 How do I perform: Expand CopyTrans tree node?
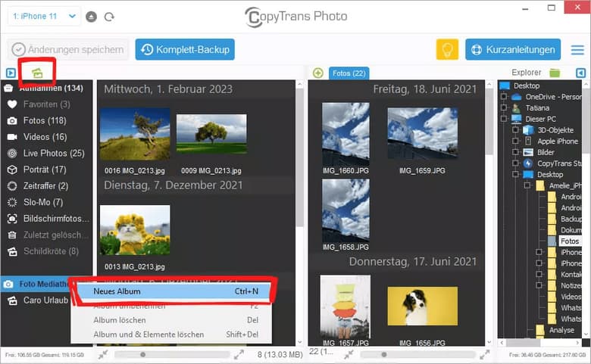(x=516, y=163)
